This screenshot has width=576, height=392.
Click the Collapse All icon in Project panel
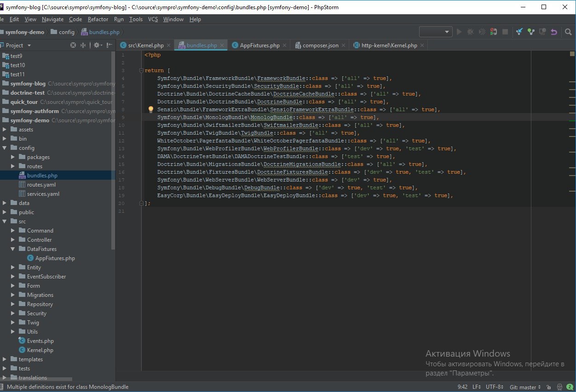tap(83, 45)
